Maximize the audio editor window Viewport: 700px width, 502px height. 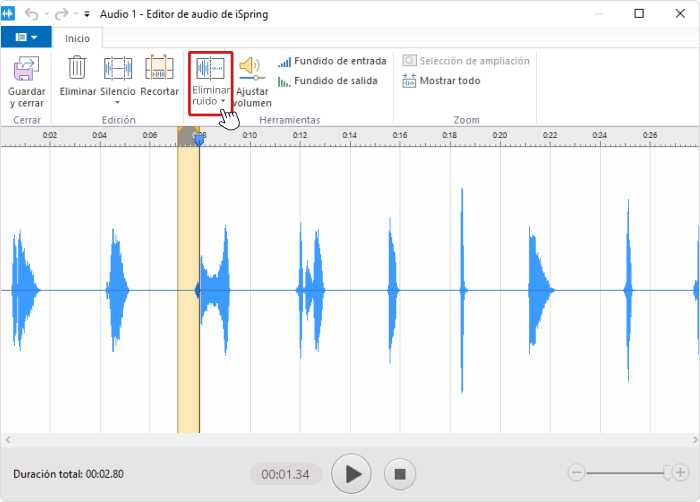[639, 13]
